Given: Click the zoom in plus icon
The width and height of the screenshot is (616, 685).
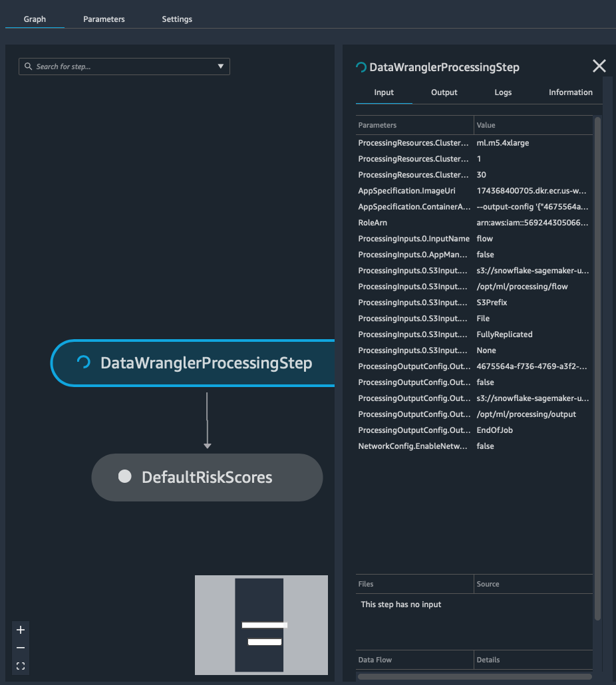Looking at the screenshot, I should [x=21, y=630].
